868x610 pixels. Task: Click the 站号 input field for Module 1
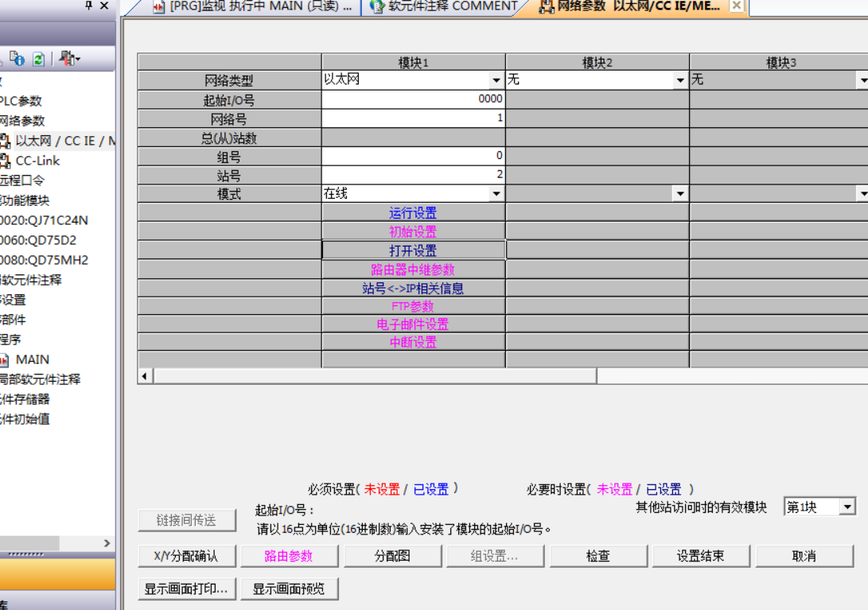[x=413, y=175]
